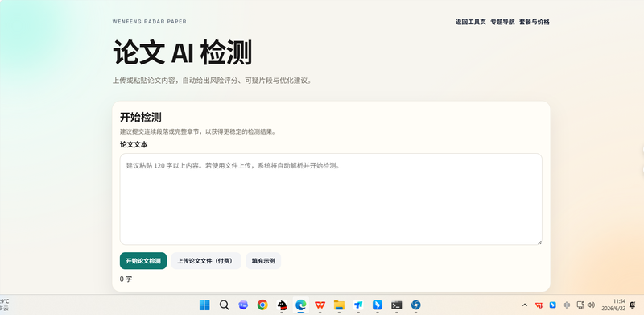Open 套餐与价格 navigation link
The image size is (644, 315).
[534, 23]
